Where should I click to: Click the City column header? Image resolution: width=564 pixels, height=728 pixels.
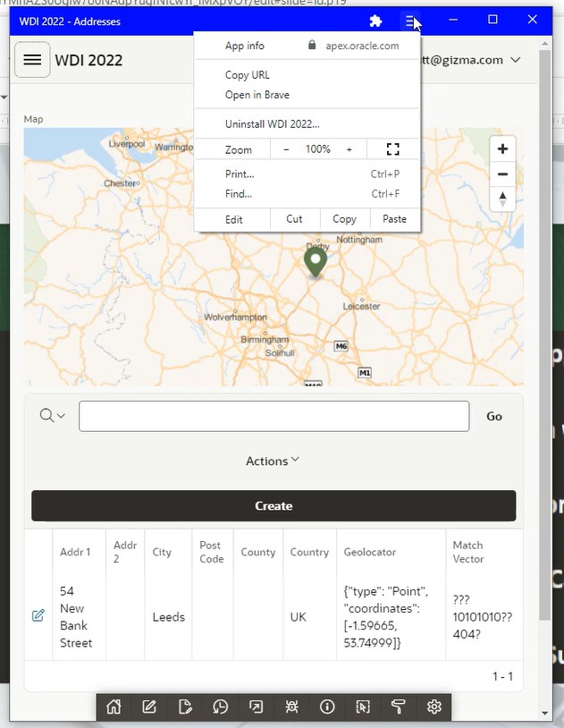(162, 552)
